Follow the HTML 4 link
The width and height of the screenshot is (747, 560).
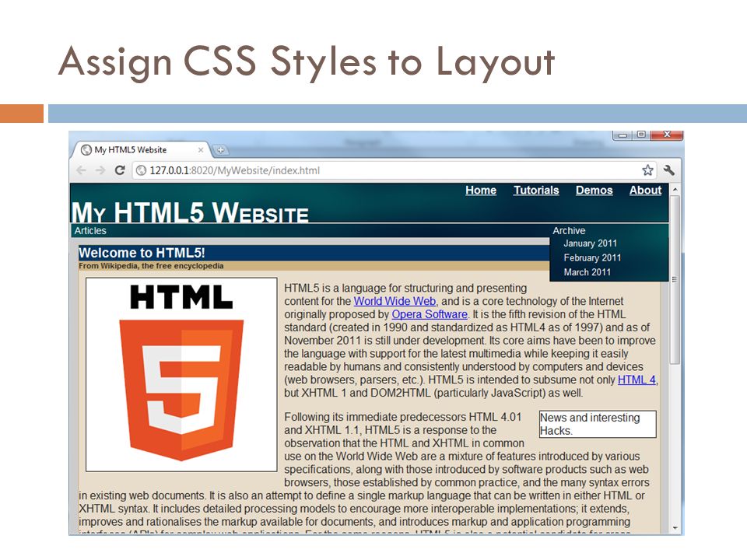637,380
